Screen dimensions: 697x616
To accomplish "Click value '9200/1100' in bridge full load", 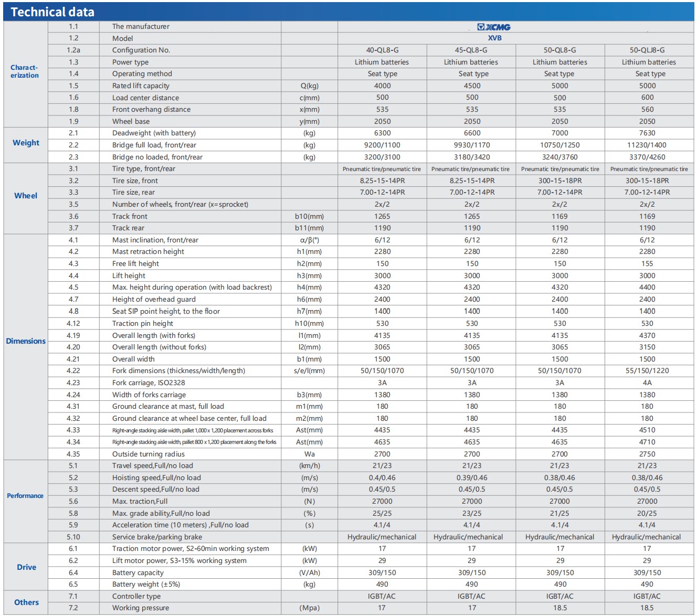I will 382,145.
